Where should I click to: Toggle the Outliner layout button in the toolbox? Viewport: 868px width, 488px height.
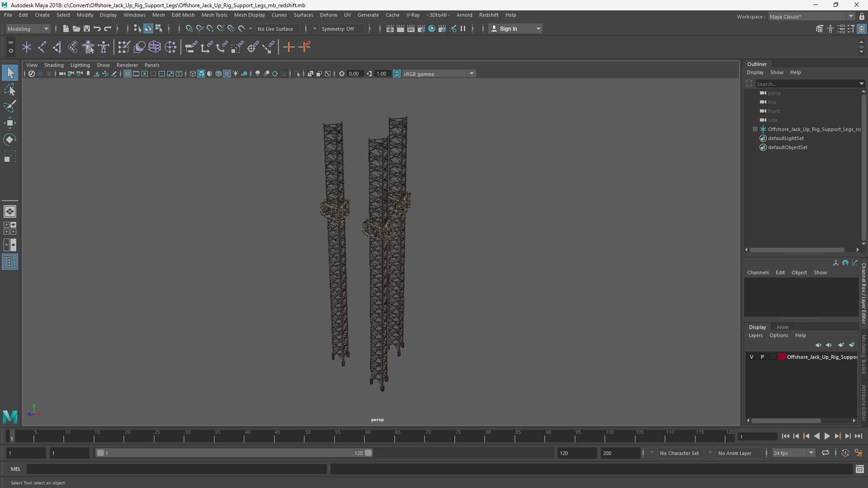(10, 262)
